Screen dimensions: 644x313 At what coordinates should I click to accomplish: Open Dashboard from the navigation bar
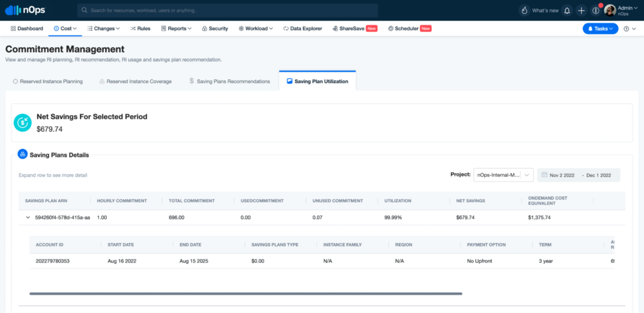(26, 29)
